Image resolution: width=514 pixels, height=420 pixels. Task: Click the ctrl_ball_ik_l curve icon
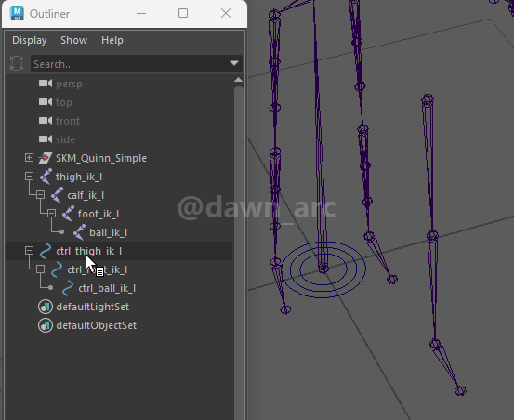click(68, 288)
